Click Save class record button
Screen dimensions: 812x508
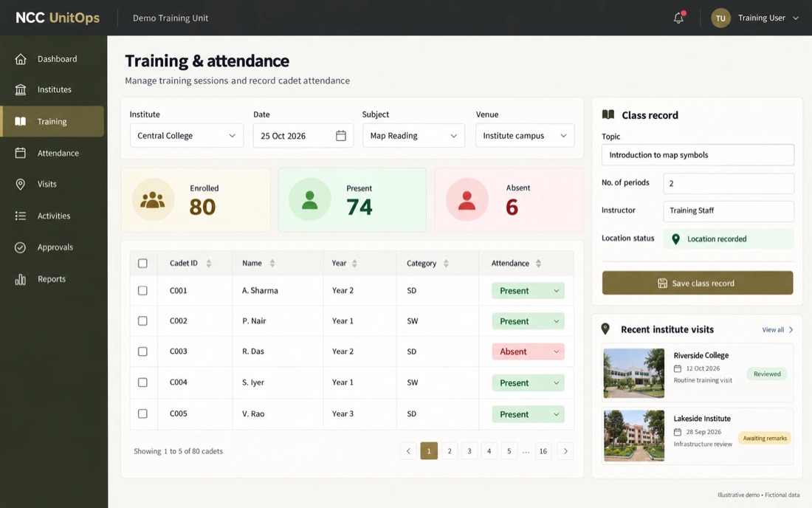[x=697, y=284]
